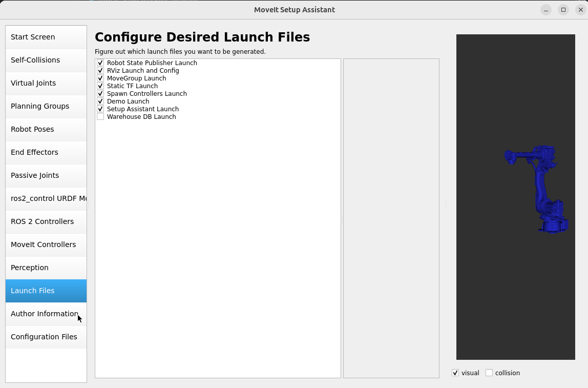Open the Start Screen step

(46, 37)
